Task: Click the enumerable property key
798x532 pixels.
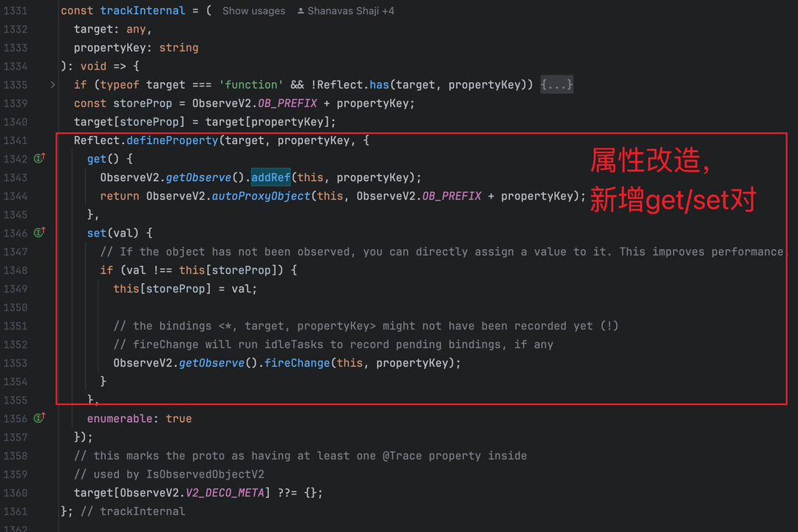Action: (x=120, y=418)
